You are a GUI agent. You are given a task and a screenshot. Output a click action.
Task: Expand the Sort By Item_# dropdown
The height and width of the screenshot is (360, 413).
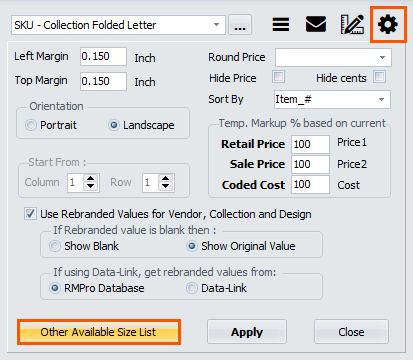coord(332,99)
